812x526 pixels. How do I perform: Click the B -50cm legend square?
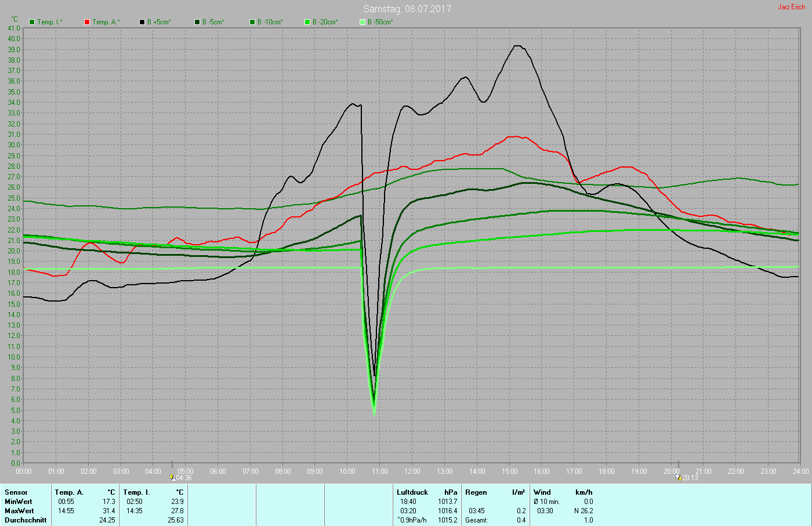click(362, 22)
